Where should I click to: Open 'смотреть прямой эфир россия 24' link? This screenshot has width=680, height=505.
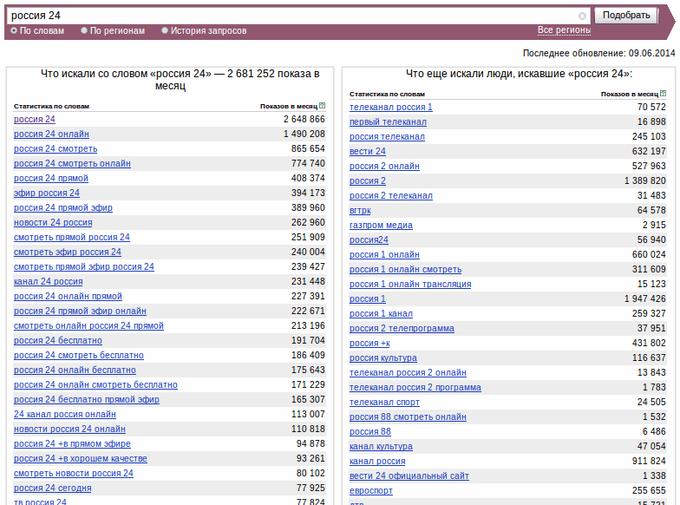[84, 267]
